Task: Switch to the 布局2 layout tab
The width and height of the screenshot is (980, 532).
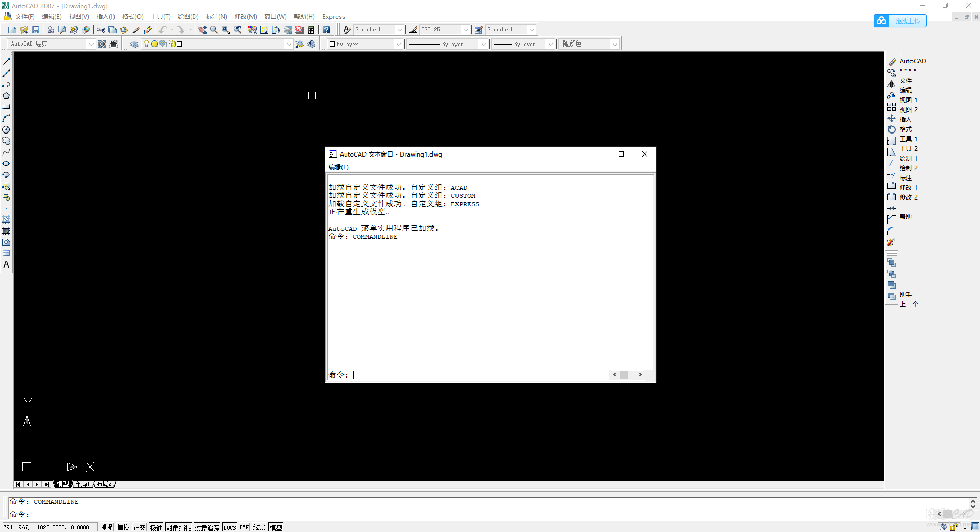Action: [x=104, y=484]
